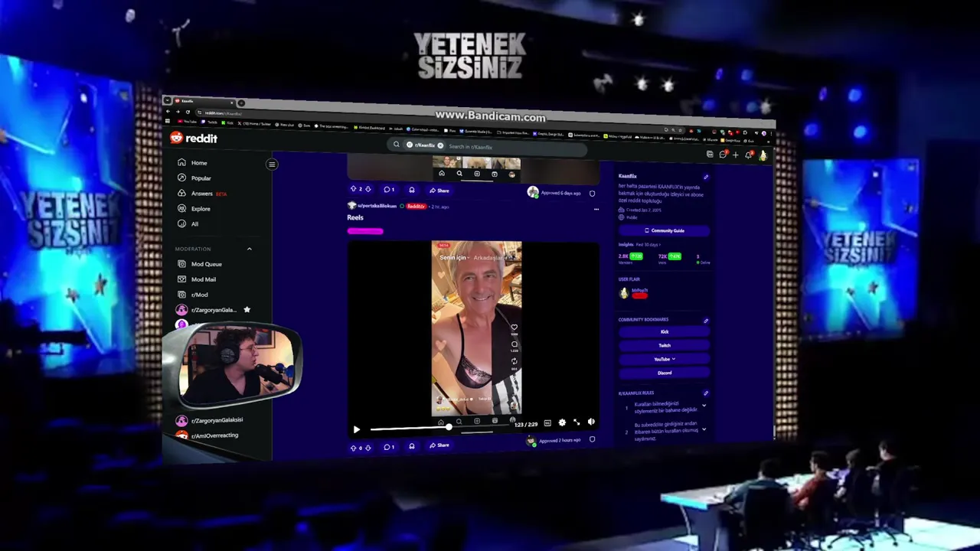Open the Kick bookmark
The width and height of the screenshot is (980, 551).
pyautogui.click(x=664, y=331)
